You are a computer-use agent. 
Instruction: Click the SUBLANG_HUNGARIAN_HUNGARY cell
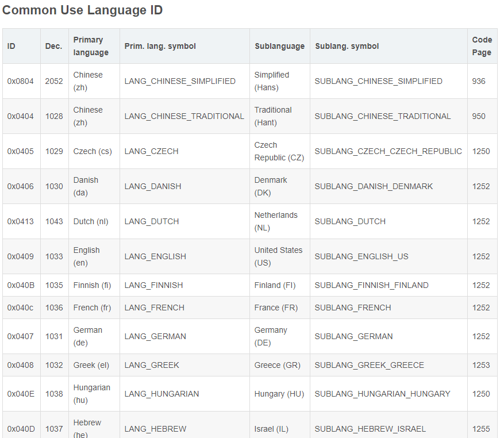(382, 394)
